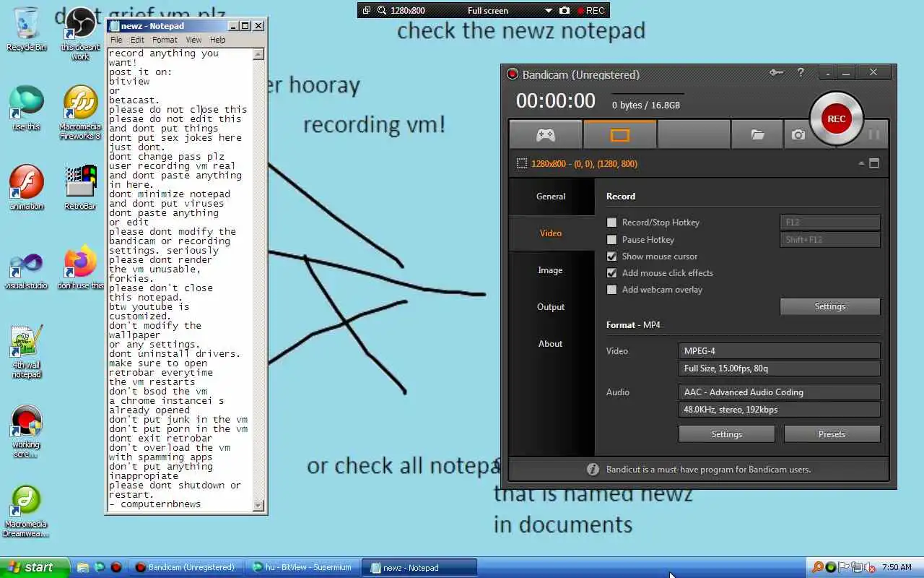This screenshot has width=924, height=578.
Task: Click the magnifier icon on top recording bar
Action: [x=380, y=10]
